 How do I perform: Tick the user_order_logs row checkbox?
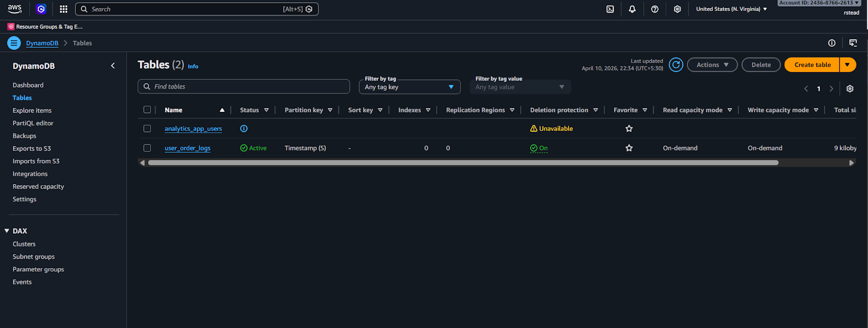(147, 148)
